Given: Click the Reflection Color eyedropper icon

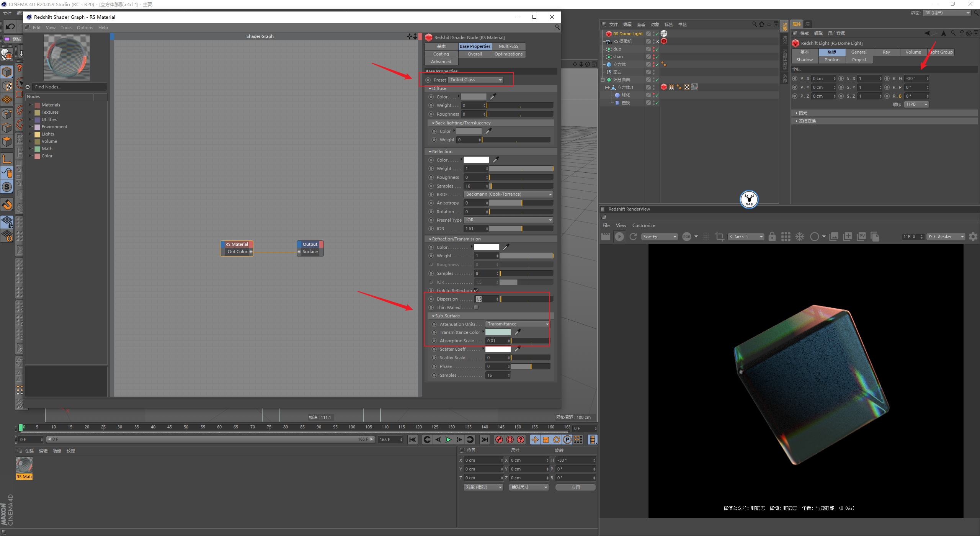Looking at the screenshot, I should tap(496, 160).
